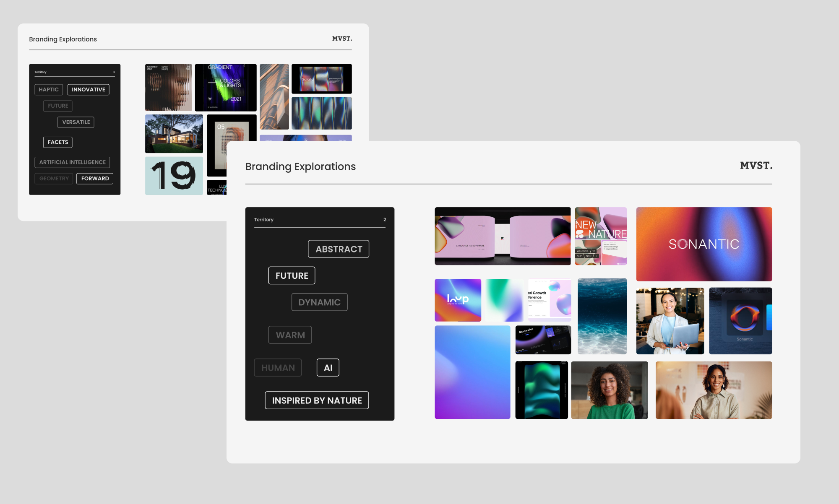Open the green-white gradient thumbnail
The width and height of the screenshot is (839, 504).
(x=505, y=300)
